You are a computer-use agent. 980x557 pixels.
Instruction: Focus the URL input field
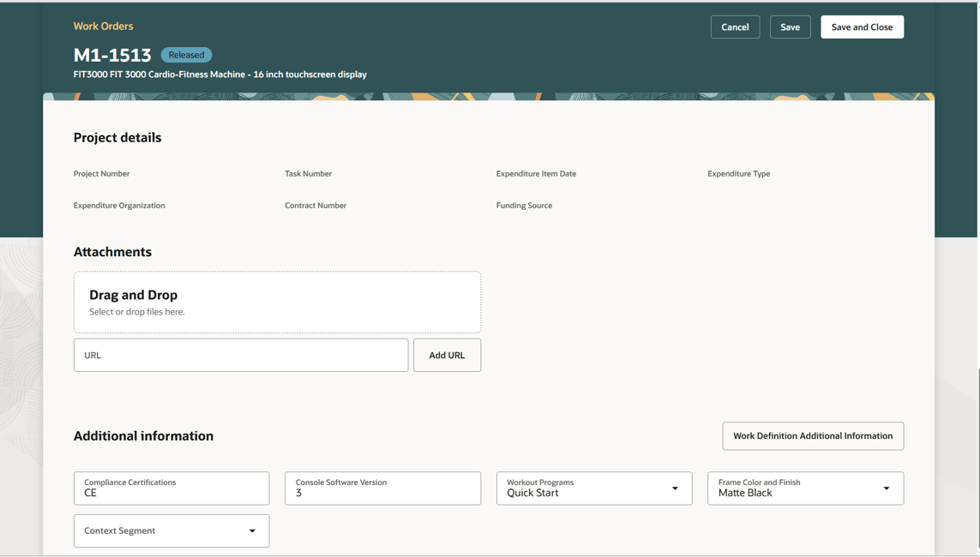(241, 356)
